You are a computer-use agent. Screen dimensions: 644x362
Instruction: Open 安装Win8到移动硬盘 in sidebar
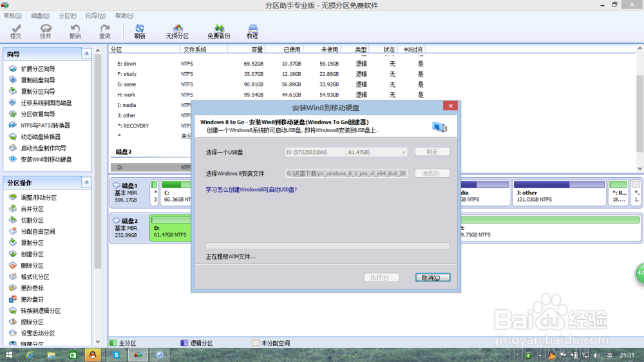(x=46, y=159)
